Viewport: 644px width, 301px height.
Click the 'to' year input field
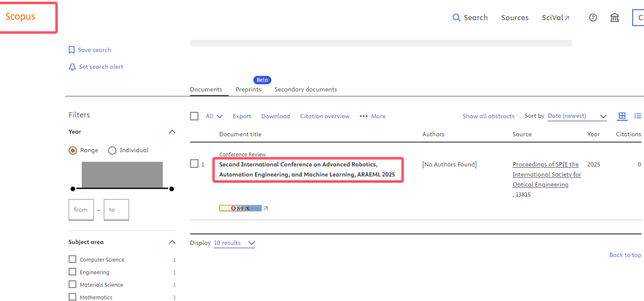[116, 210]
